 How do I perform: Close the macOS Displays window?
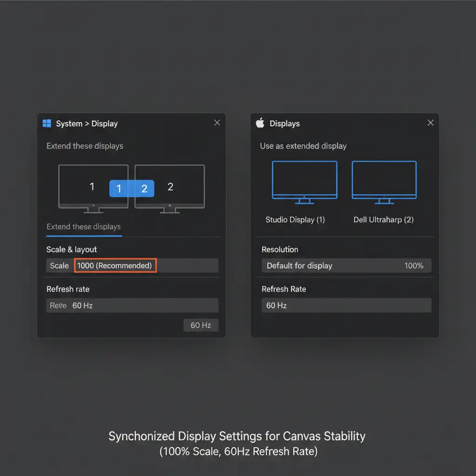pos(430,123)
